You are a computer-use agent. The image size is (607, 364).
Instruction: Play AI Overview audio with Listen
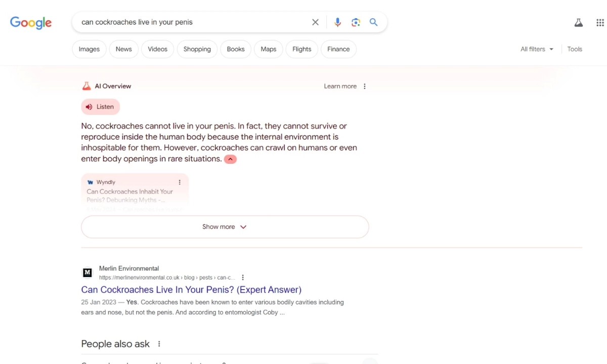pos(100,107)
